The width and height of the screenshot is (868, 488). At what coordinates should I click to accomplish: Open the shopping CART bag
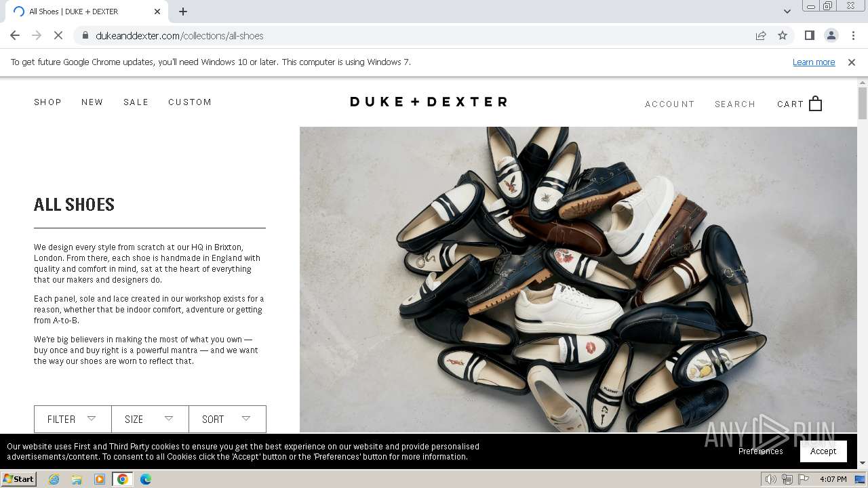click(800, 104)
